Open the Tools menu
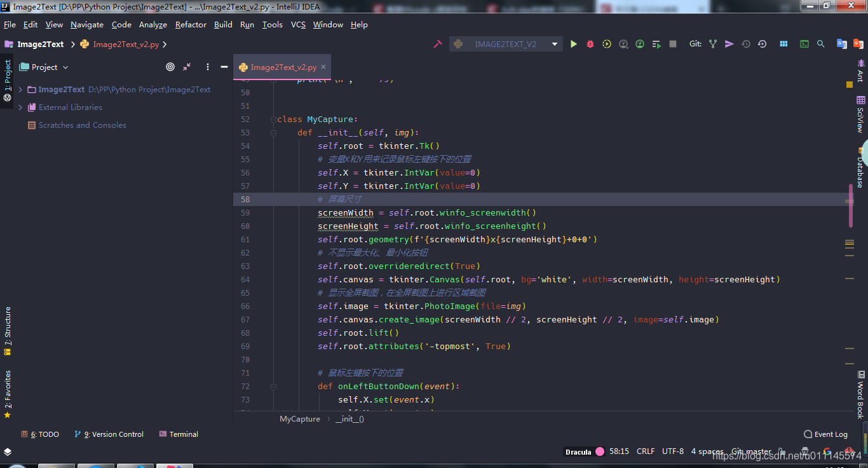This screenshot has width=868, height=468. [273, 24]
